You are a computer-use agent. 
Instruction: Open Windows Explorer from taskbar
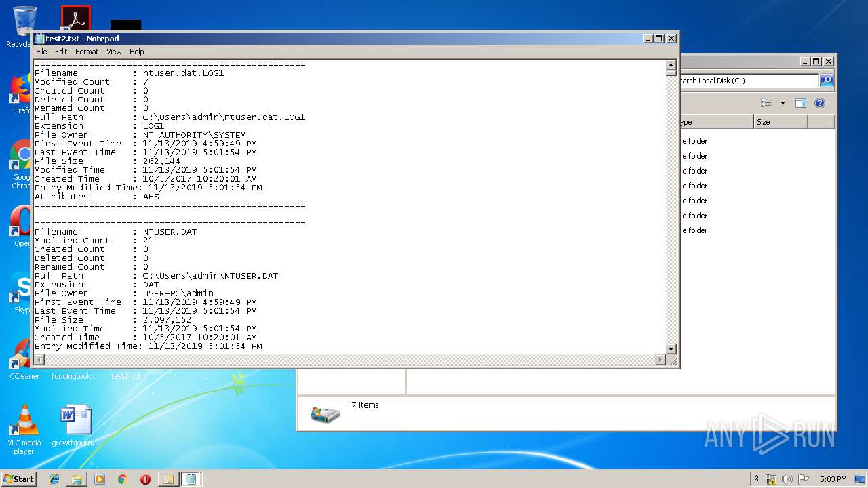click(x=77, y=479)
